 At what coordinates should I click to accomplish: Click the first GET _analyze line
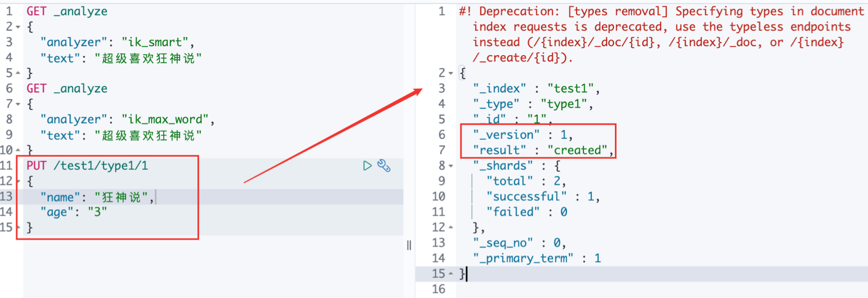(x=67, y=11)
